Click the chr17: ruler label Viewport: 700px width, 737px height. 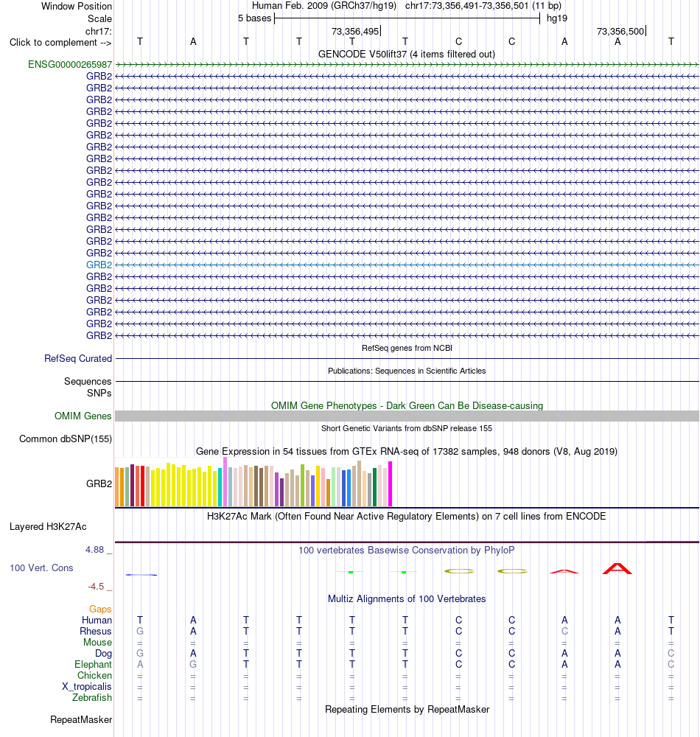99,32
